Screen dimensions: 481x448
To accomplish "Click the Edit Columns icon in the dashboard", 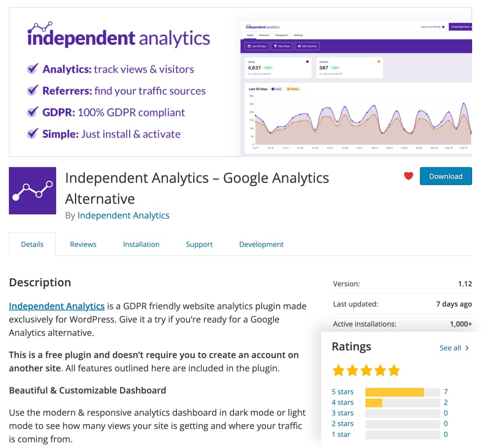I will [299, 45].
